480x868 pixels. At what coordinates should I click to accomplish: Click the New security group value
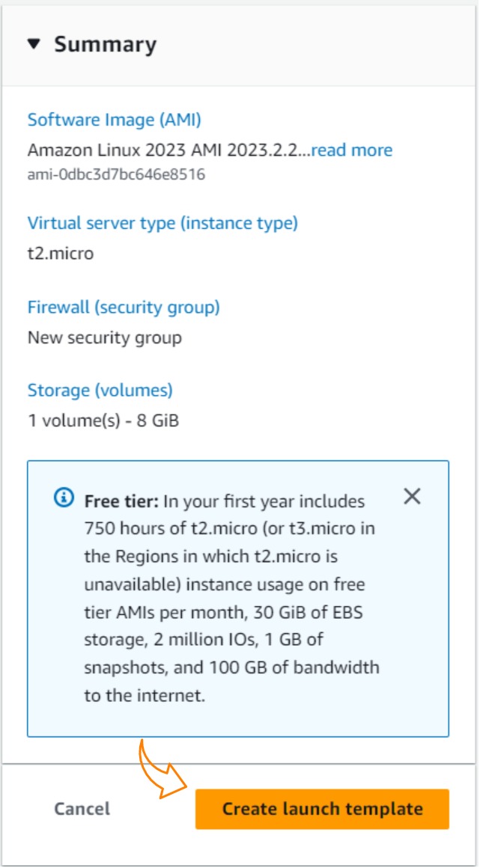(x=105, y=337)
